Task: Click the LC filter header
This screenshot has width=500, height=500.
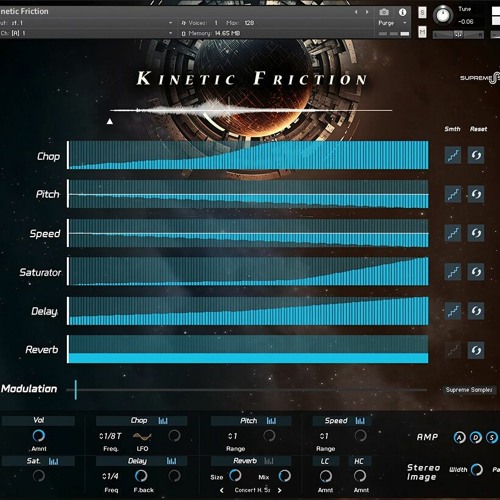Action: pos(326,461)
